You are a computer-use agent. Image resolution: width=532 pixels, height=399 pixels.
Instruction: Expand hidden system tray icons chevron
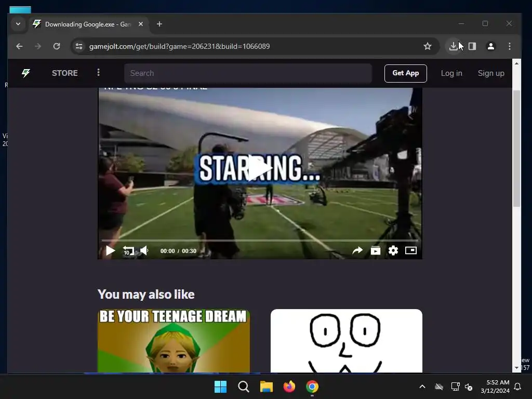click(x=422, y=387)
